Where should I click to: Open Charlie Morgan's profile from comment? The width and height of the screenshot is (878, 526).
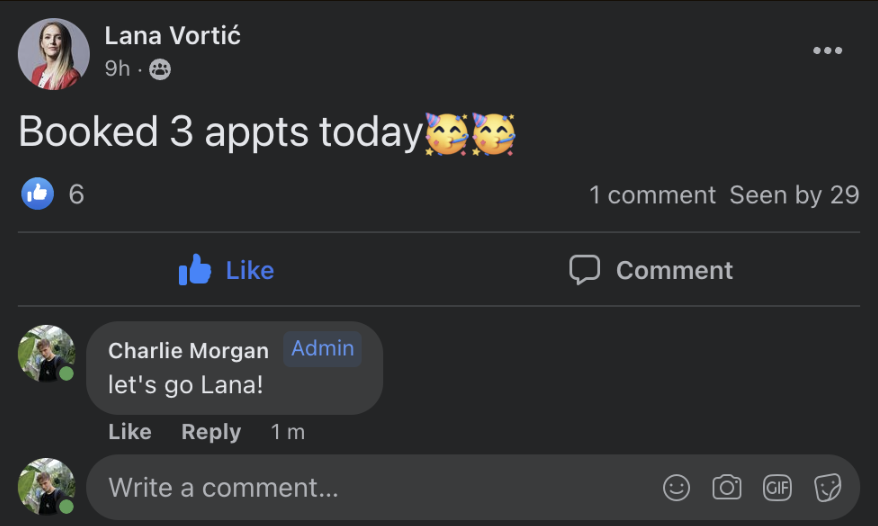click(188, 350)
